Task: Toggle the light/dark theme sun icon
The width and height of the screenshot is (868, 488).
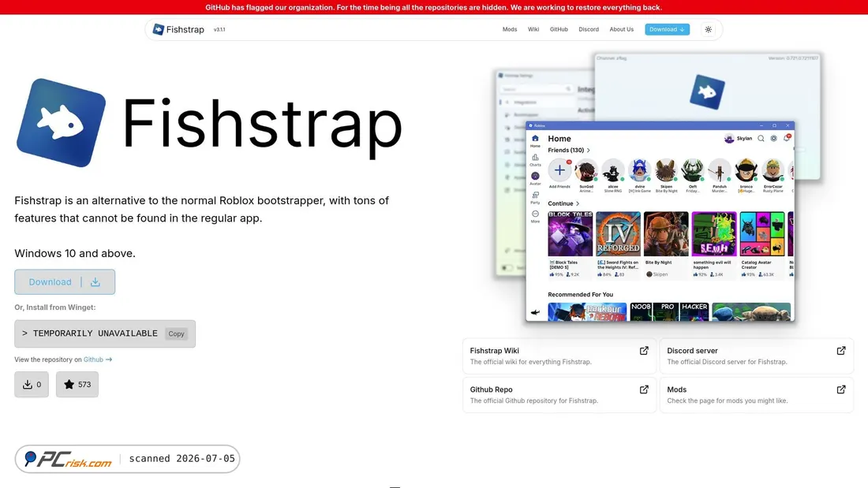Action: pyautogui.click(x=709, y=29)
